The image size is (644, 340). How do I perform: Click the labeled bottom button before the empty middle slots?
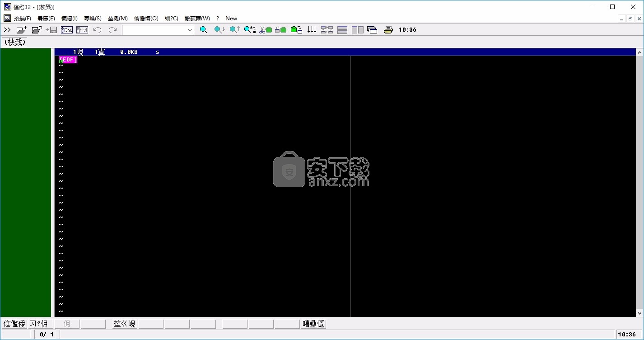pyautogui.click(x=125, y=324)
